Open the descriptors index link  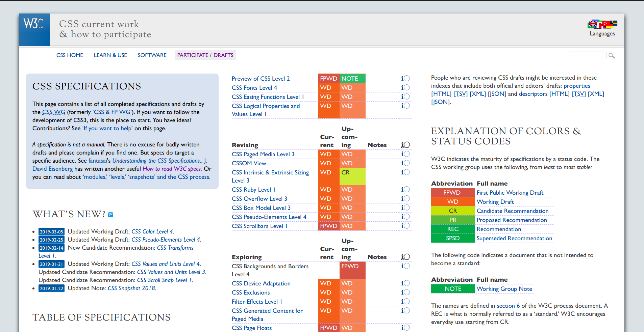533,94
